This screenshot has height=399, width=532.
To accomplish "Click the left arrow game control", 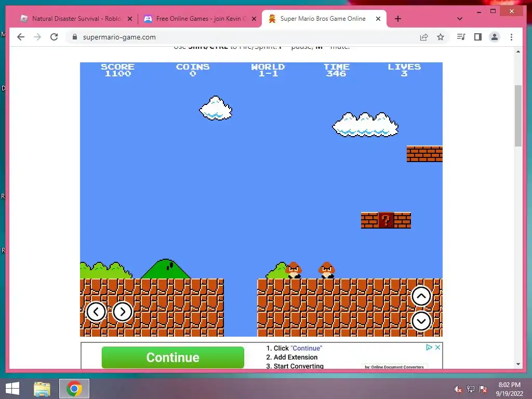I will click(96, 312).
